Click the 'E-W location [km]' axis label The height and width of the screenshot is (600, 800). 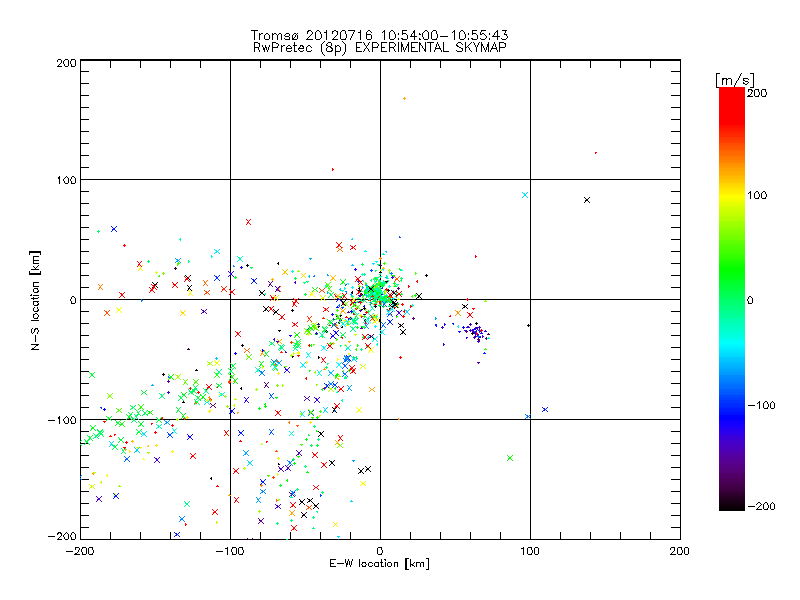[379, 564]
